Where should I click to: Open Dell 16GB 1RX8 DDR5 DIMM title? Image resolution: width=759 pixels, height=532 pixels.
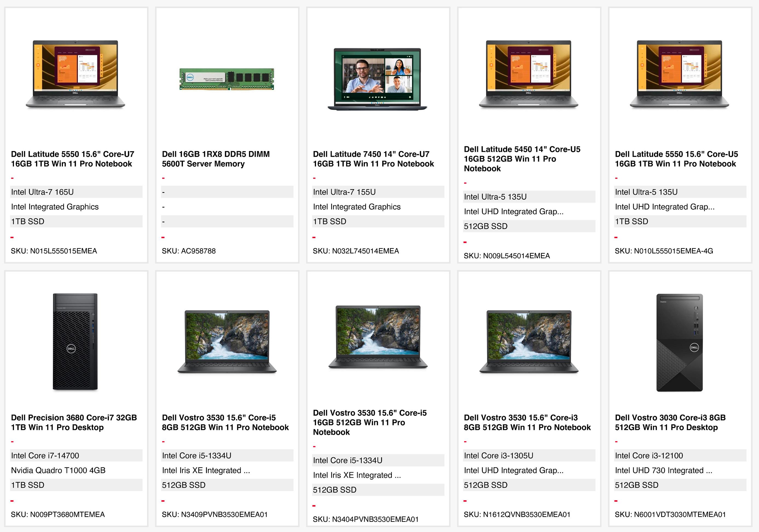[216, 159]
